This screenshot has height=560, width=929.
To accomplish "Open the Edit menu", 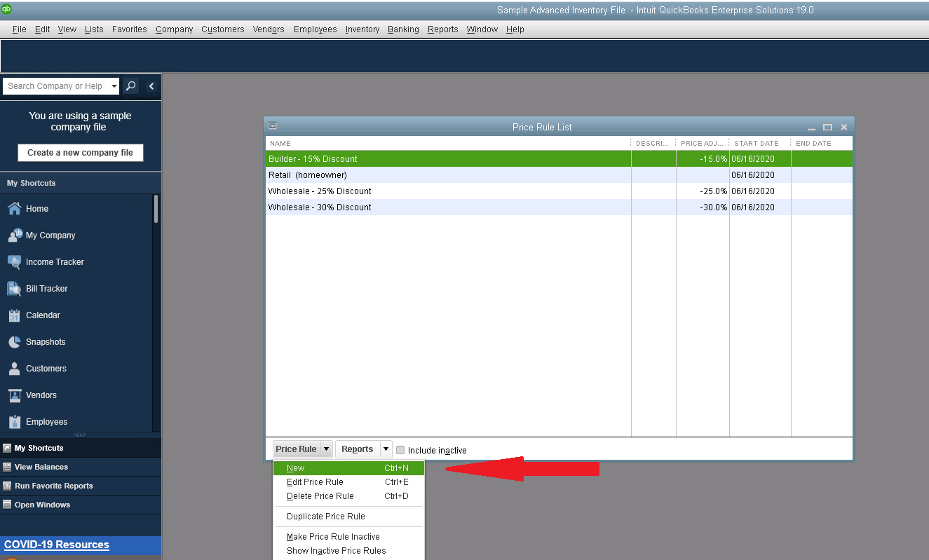I will click(x=43, y=29).
